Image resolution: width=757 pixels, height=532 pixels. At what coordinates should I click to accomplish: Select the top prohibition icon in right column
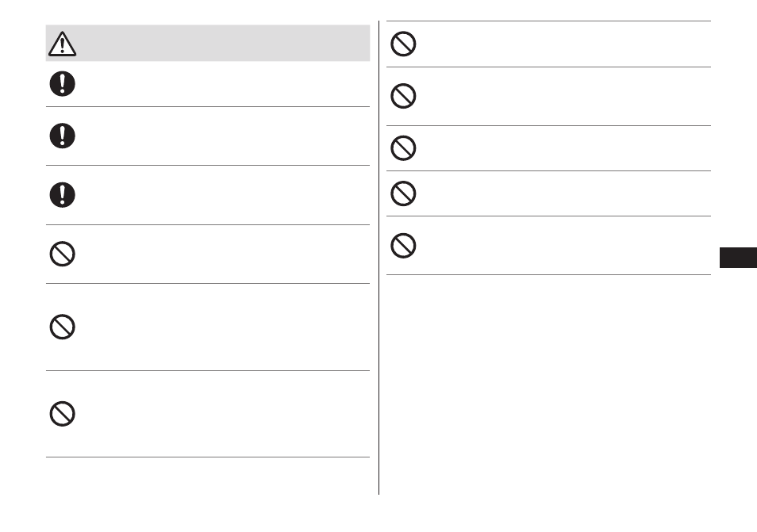pos(403,44)
